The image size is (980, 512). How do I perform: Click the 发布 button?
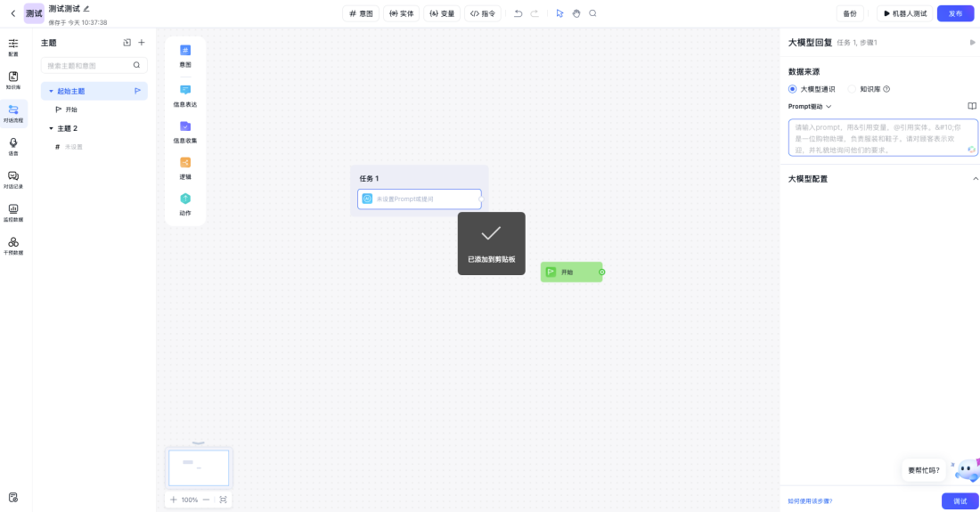click(x=955, y=13)
